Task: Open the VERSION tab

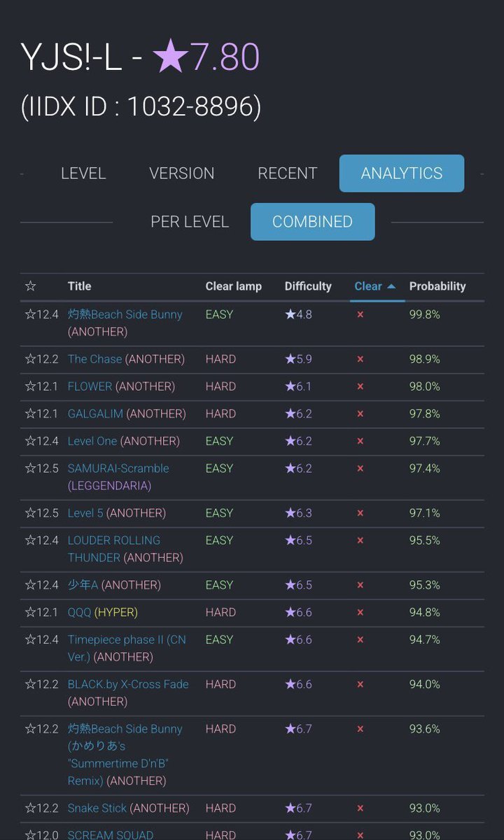Action: coord(182,174)
